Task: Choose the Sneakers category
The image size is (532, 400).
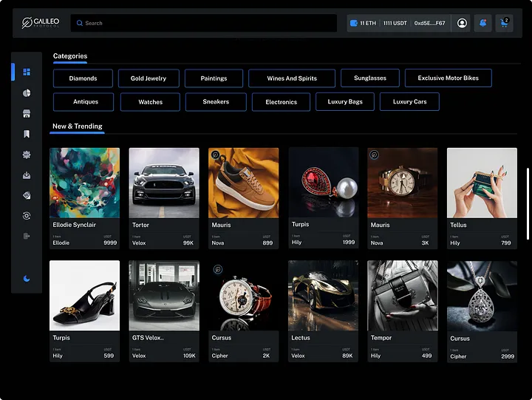Action: [216, 102]
